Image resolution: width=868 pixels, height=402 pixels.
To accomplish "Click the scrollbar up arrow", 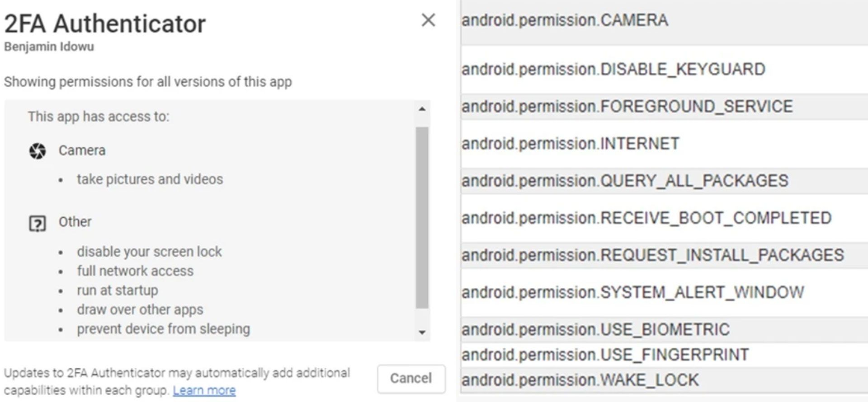I will [x=422, y=109].
